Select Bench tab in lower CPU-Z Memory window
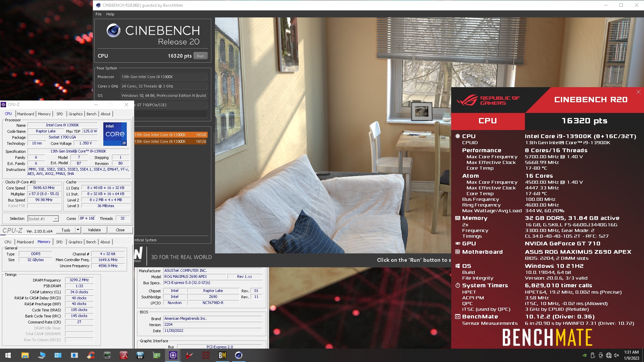Screen dimensions: 644x362 [x=91, y=242]
